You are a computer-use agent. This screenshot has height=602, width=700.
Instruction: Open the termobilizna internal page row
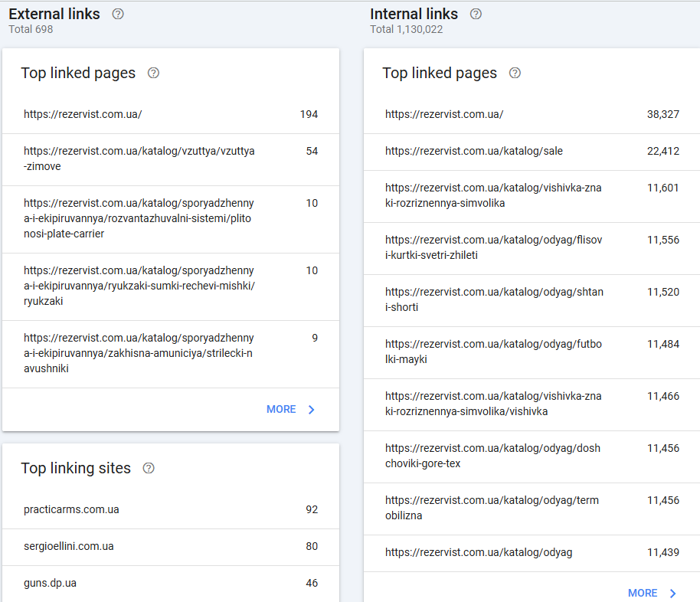coord(532,509)
